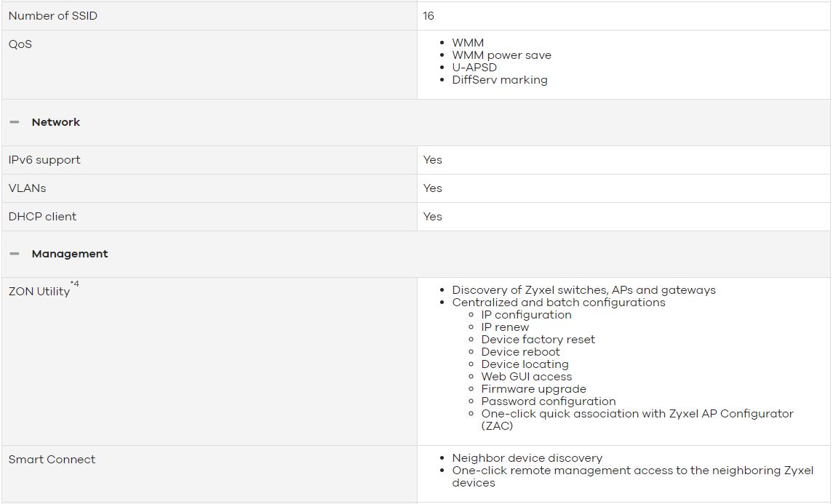Click the Number of SSID value 16
This screenshot has width=833, height=504.
click(429, 16)
